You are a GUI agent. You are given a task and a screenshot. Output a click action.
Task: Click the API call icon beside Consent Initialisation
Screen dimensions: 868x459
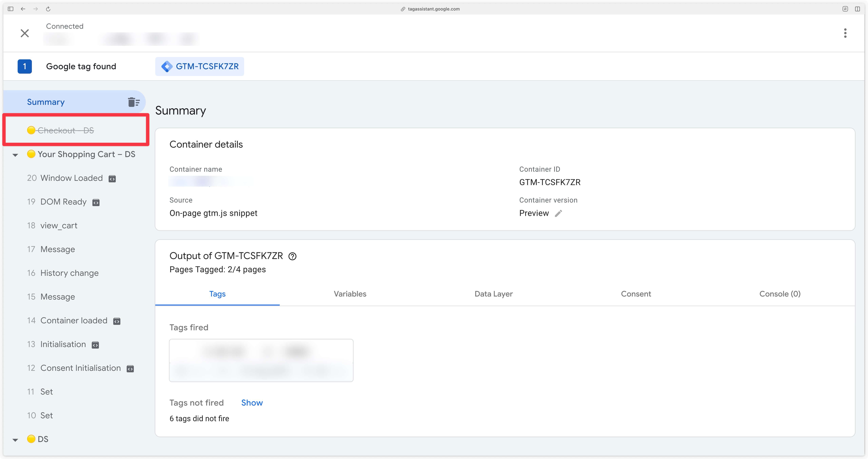(130, 369)
